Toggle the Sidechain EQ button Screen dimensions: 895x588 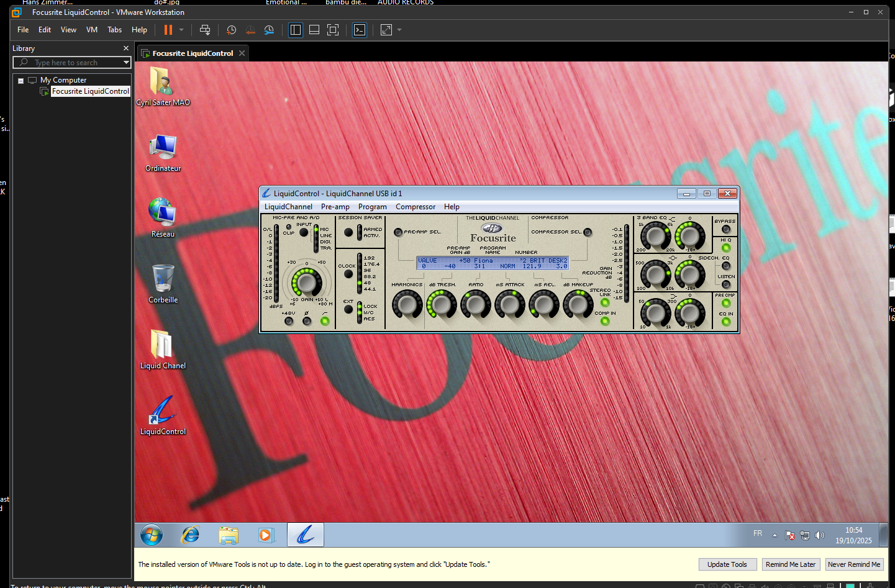click(725, 266)
